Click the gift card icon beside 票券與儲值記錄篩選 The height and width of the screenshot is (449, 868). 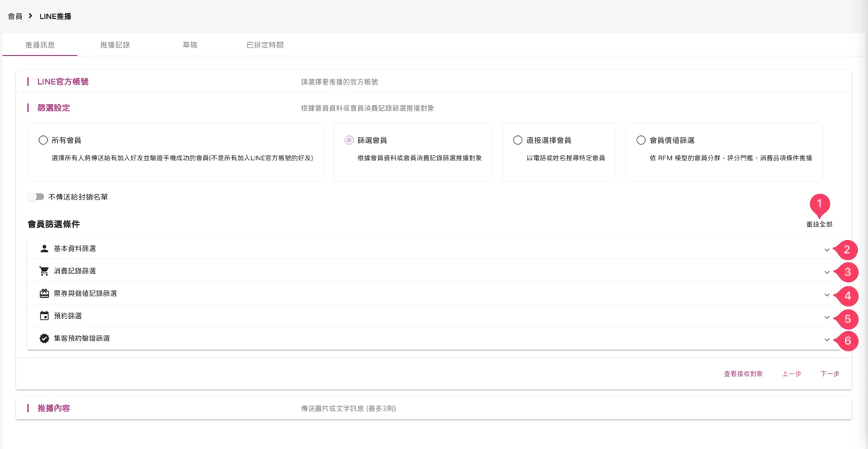coord(44,294)
